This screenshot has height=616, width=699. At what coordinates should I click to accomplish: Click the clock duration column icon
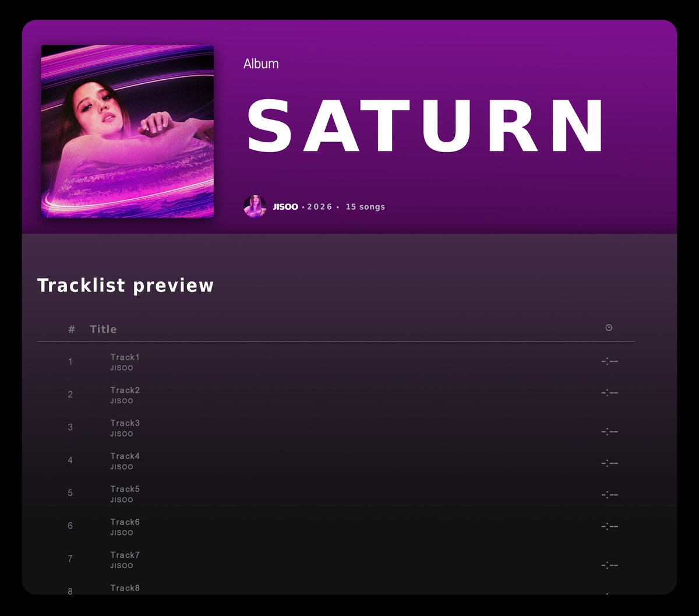click(x=609, y=328)
